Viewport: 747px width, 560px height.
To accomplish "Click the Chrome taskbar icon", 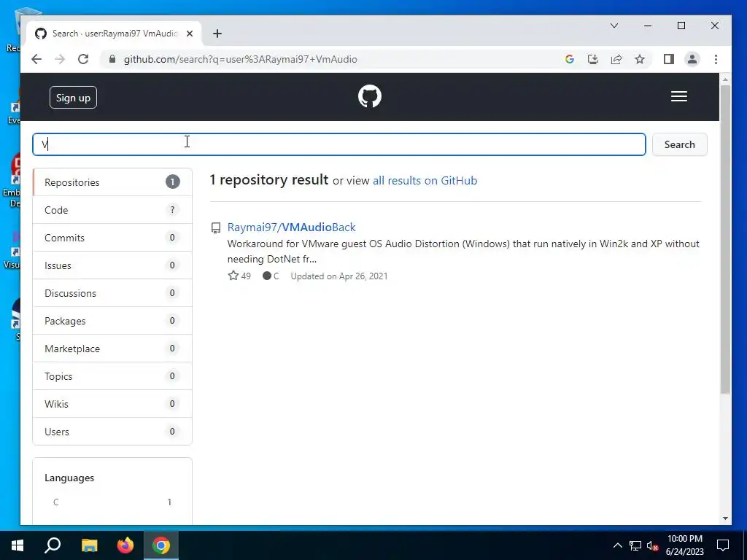I will [161, 545].
